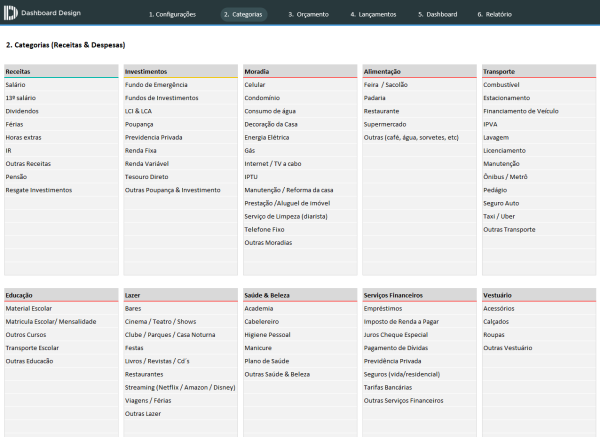Click the Energia Elétrica cell in Moradia
This screenshot has height=437, width=600.
[x=267, y=137]
